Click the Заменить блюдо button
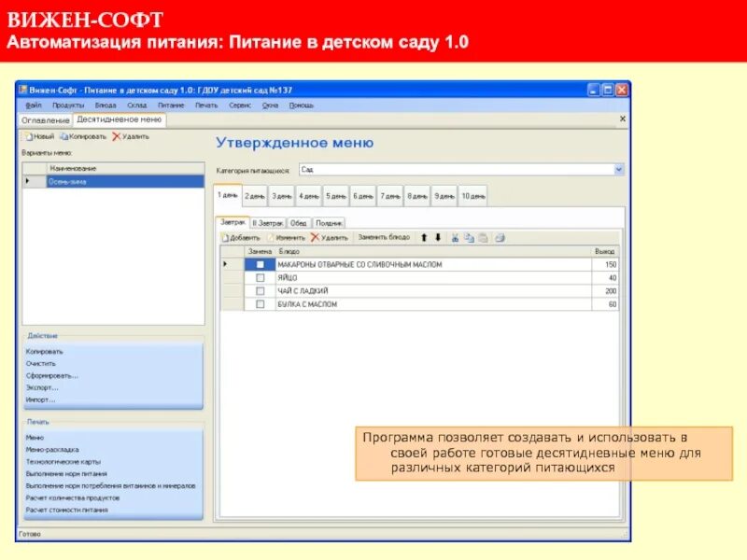The height and width of the screenshot is (560, 747). [x=384, y=237]
